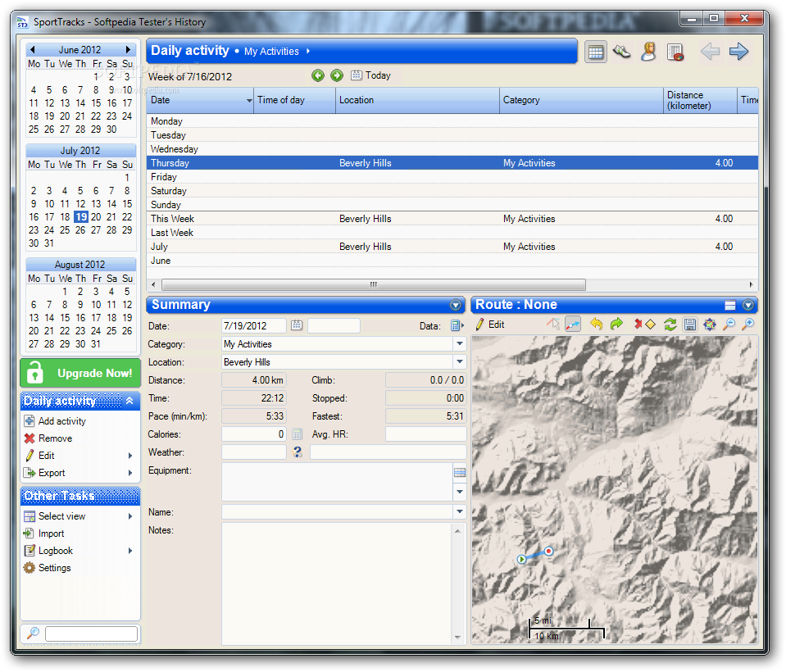786x672 pixels.
Task: Expand the Name dropdown
Action: click(460, 511)
